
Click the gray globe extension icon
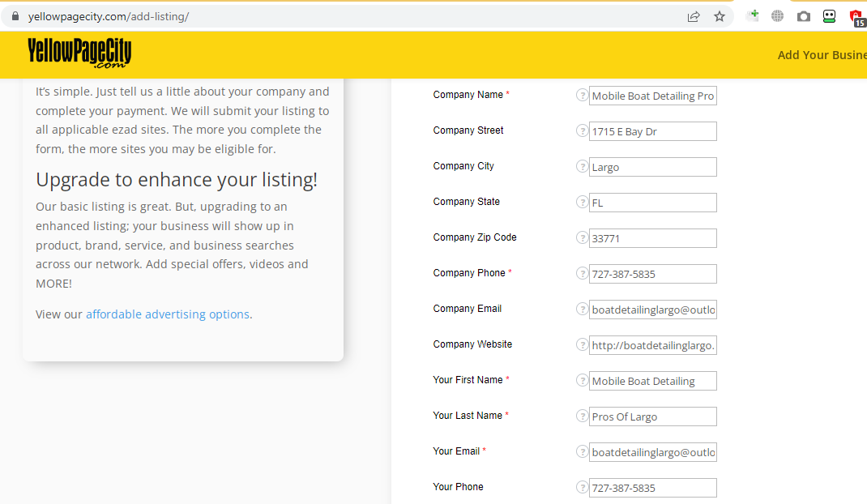click(x=778, y=16)
